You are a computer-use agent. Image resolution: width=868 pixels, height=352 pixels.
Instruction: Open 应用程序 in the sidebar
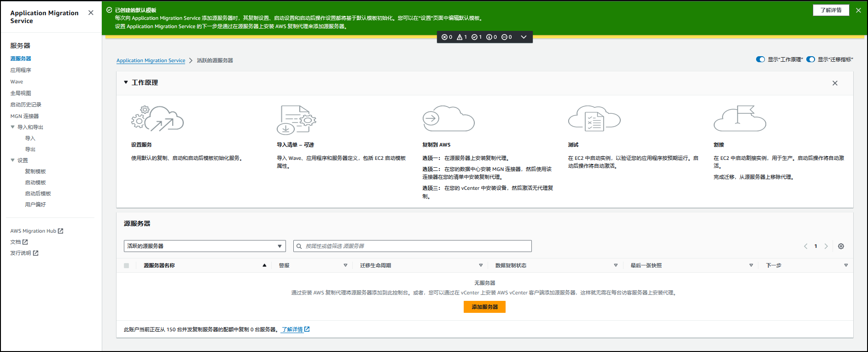click(21, 70)
